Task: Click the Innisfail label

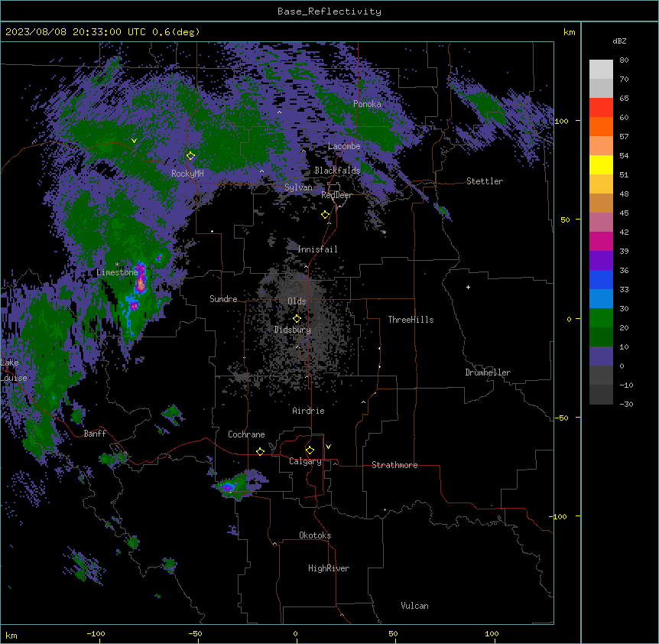Action: click(x=317, y=249)
